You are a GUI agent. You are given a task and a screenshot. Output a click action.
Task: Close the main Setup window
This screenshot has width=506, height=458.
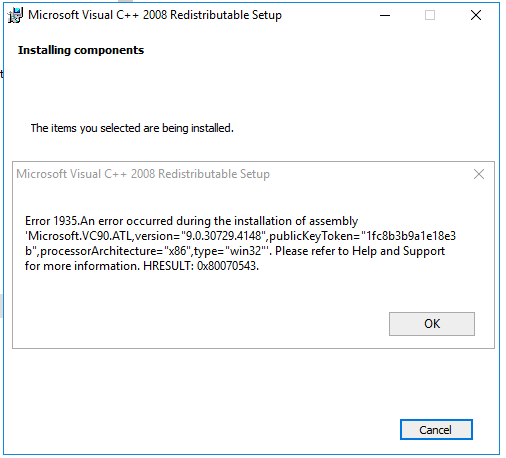coord(476,15)
